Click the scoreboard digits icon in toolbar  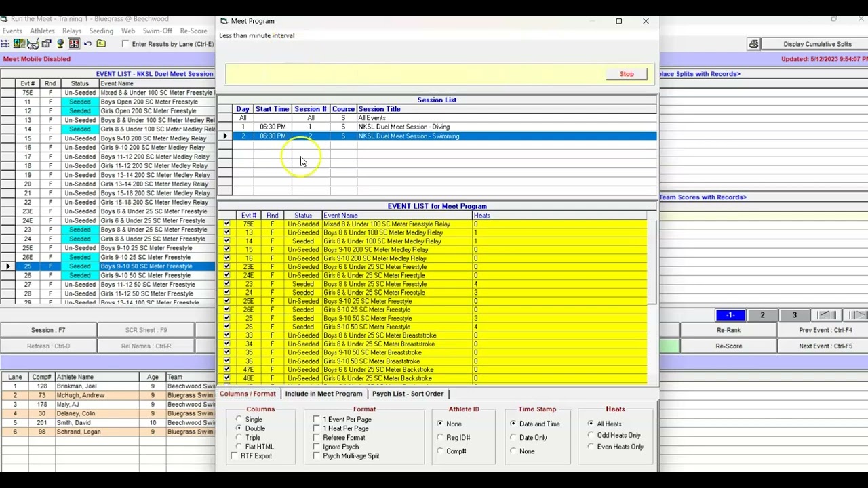point(74,44)
